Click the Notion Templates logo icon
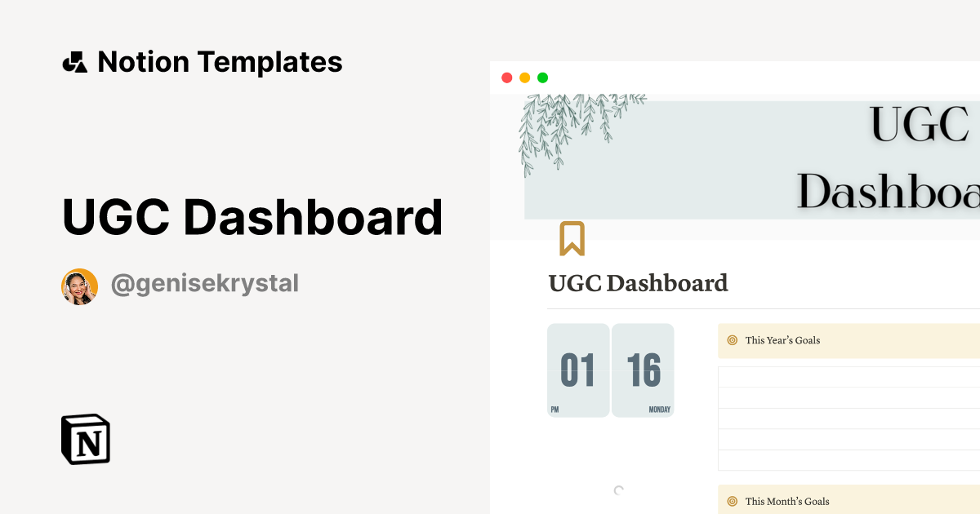 tap(74, 62)
